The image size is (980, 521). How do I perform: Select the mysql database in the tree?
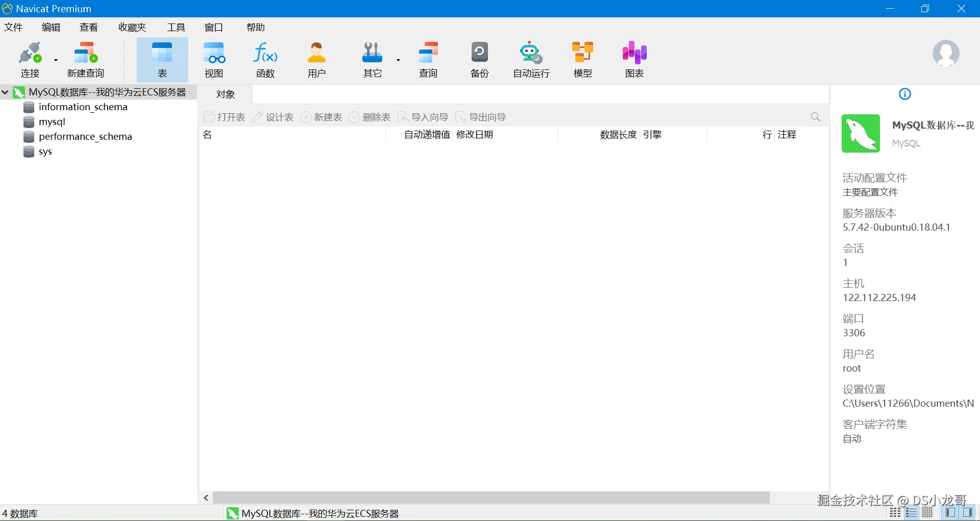tap(52, 122)
